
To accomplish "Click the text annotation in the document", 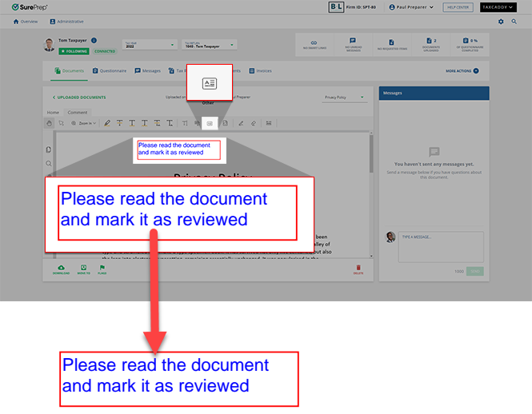I will [178, 149].
